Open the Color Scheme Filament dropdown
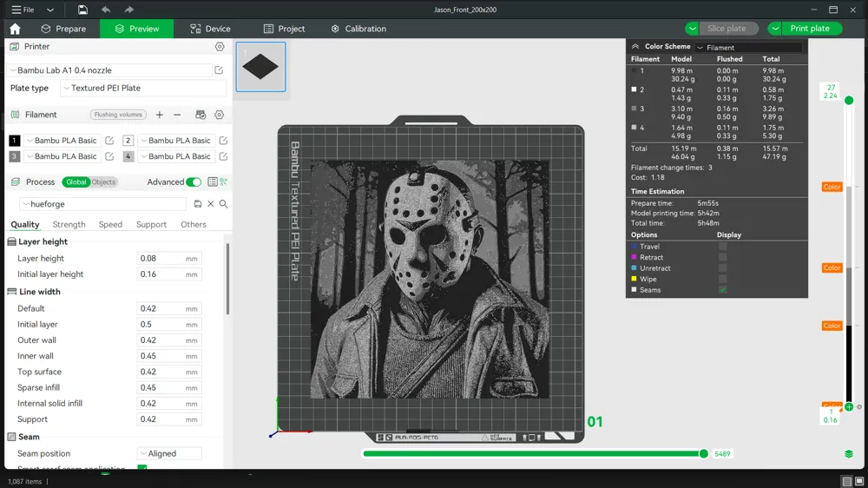The image size is (868, 488). (x=749, y=48)
